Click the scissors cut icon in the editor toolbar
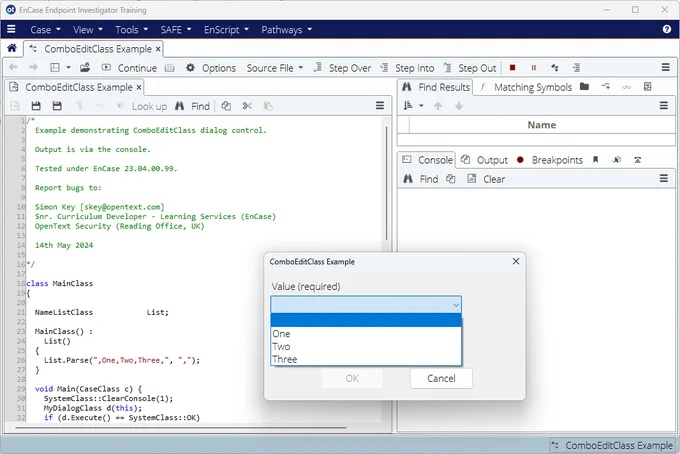The width and height of the screenshot is (680, 454). click(x=247, y=106)
